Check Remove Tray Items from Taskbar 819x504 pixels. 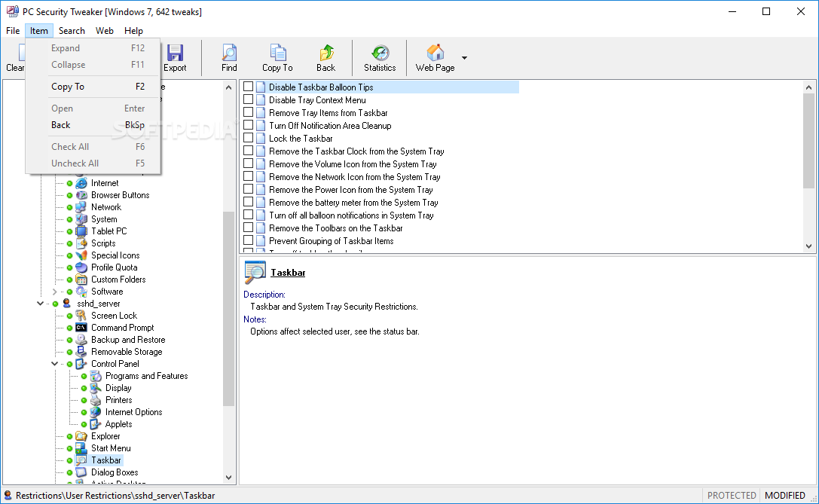249,112
